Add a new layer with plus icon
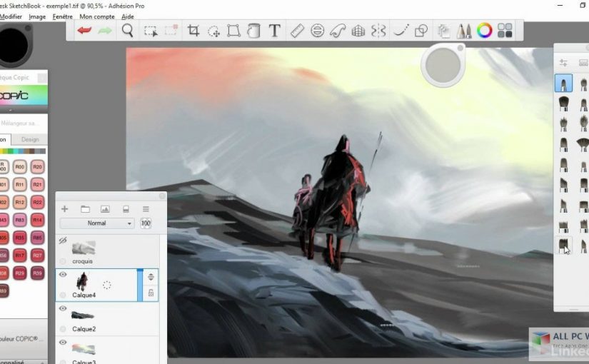 [64, 209]
